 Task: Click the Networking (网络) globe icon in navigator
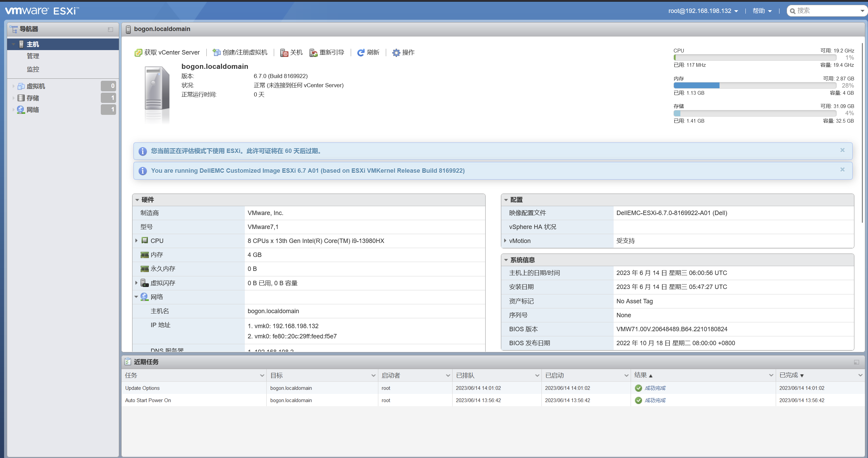[21, 110]
